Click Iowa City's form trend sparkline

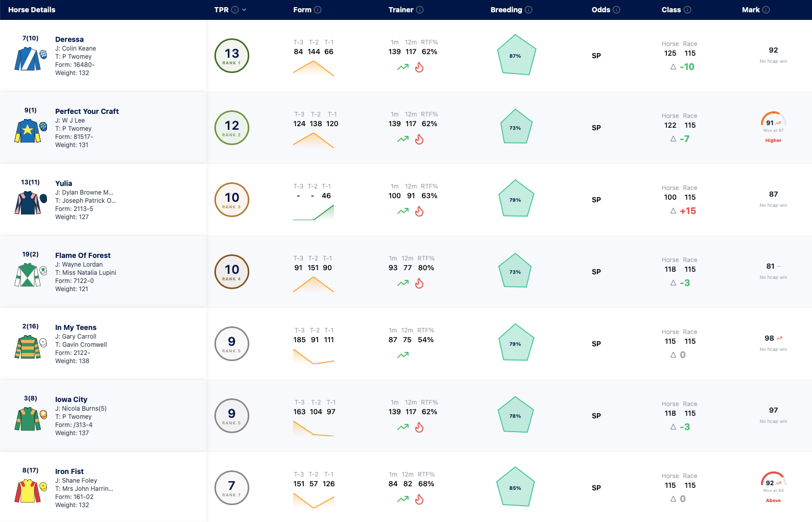[314, 428]
